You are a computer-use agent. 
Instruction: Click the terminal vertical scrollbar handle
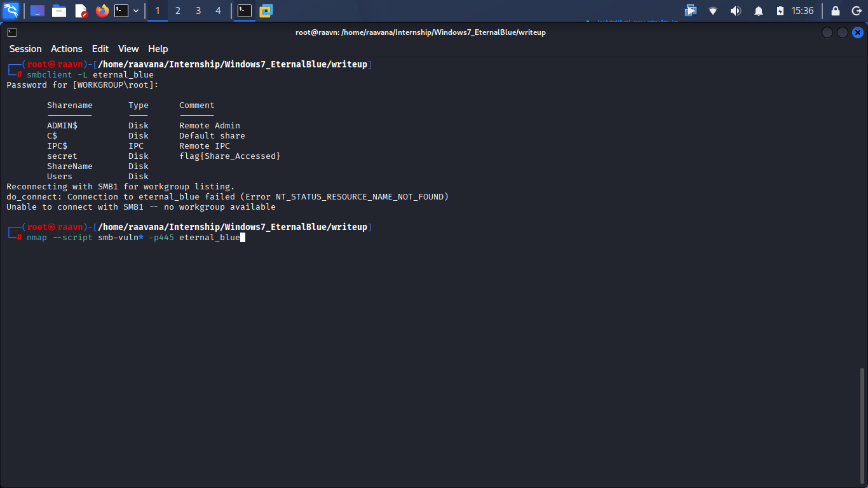[x=862, y=424]
